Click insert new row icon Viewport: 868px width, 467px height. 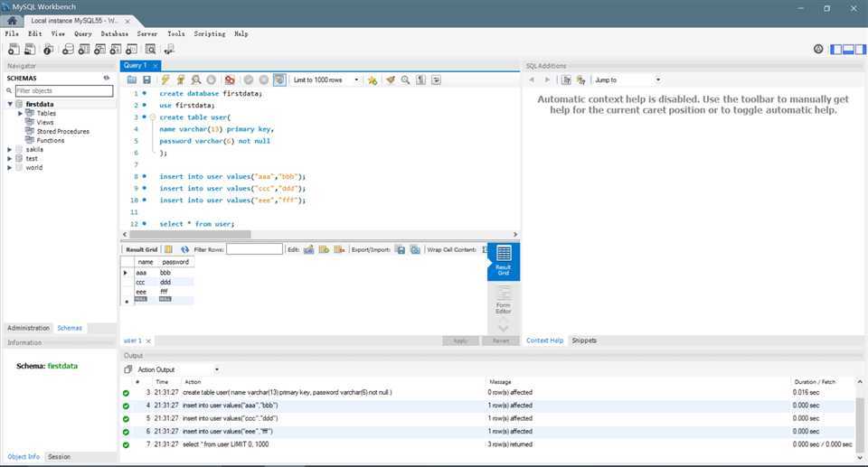[x=324, y=249]
